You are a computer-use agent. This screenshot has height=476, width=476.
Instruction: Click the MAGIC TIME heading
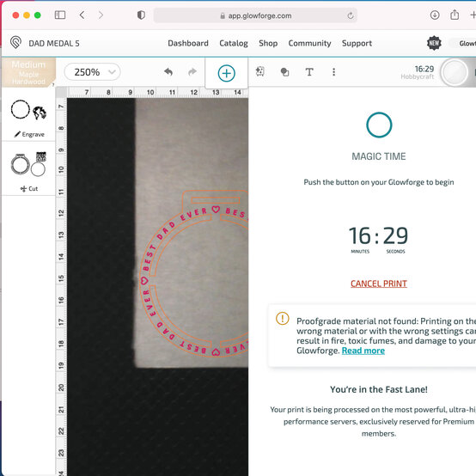[379, 156]
